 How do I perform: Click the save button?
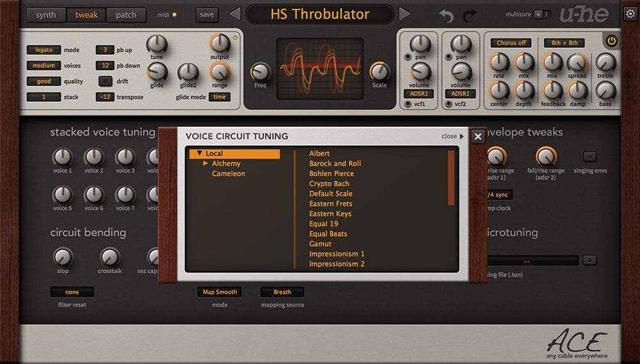[207, 15]
